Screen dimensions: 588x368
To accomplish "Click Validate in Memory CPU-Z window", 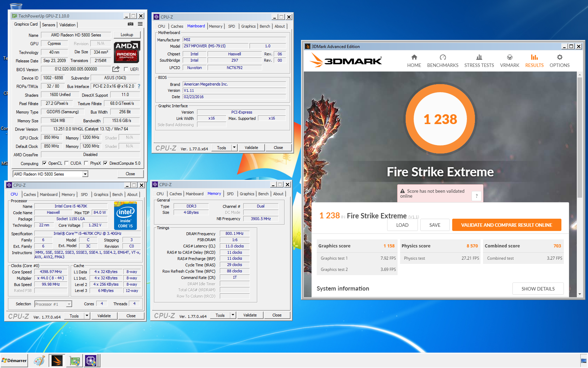I will 250,315.
